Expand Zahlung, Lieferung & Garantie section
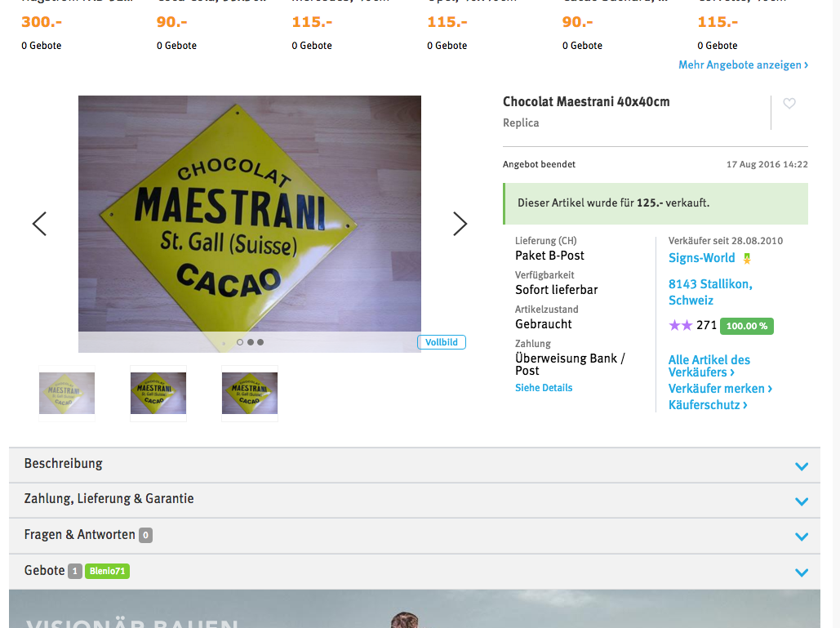Screen dimensions: 840x628 pyautogui.click(x=415, y=501)
